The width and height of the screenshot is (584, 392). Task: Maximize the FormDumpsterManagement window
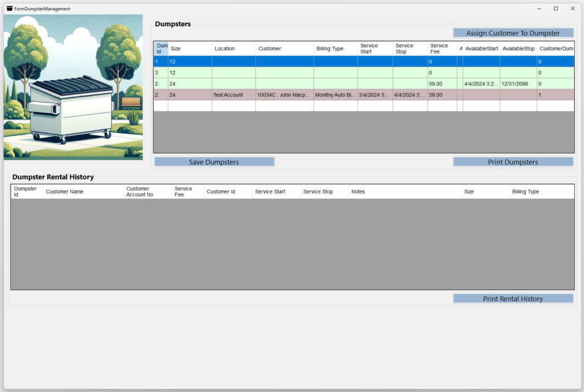(555, 9)
